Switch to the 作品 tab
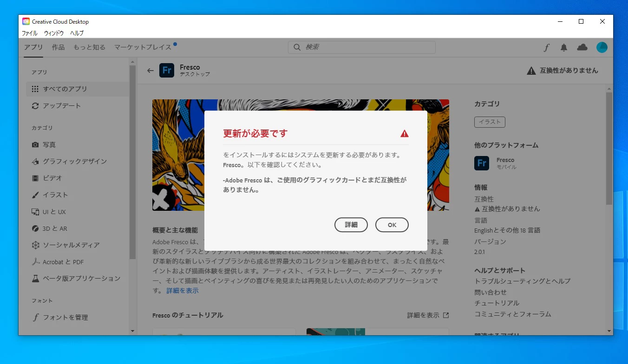Screen dimensions: 628x364 [58, 47]
